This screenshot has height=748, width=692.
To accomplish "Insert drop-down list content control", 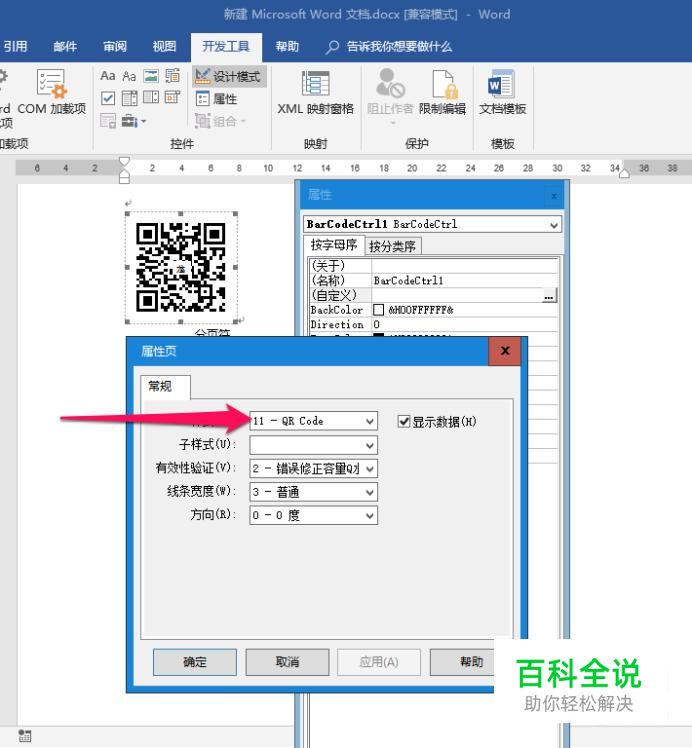I will click(x=151, y=98).
